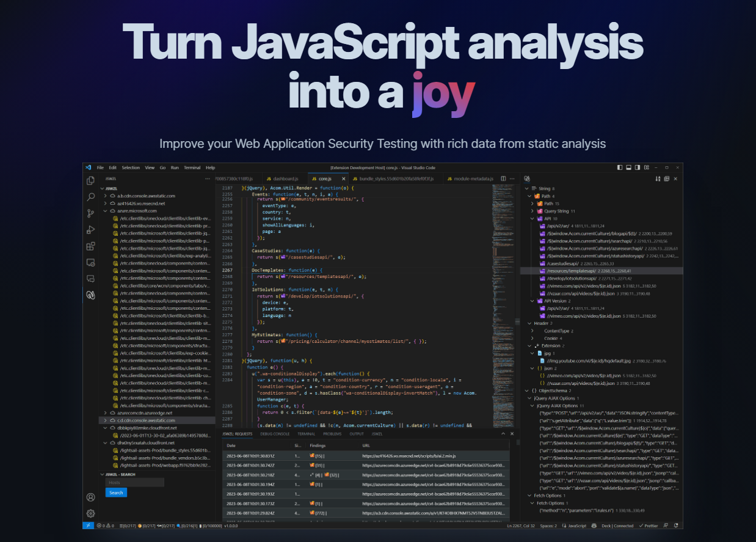
Task: Expand a.b.cdn.console.awsstatic.com host node
Action: click(105, 196)
